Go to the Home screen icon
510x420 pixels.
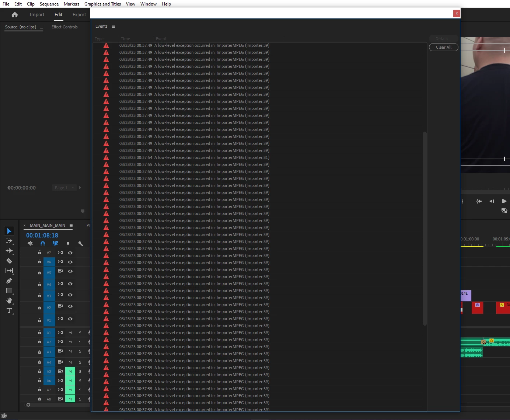(15, 15)
